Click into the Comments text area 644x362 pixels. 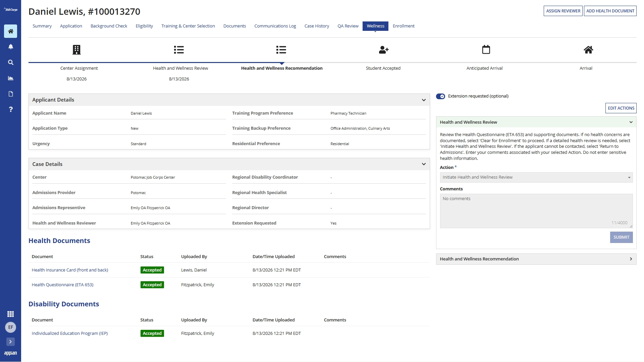(536, 211)
